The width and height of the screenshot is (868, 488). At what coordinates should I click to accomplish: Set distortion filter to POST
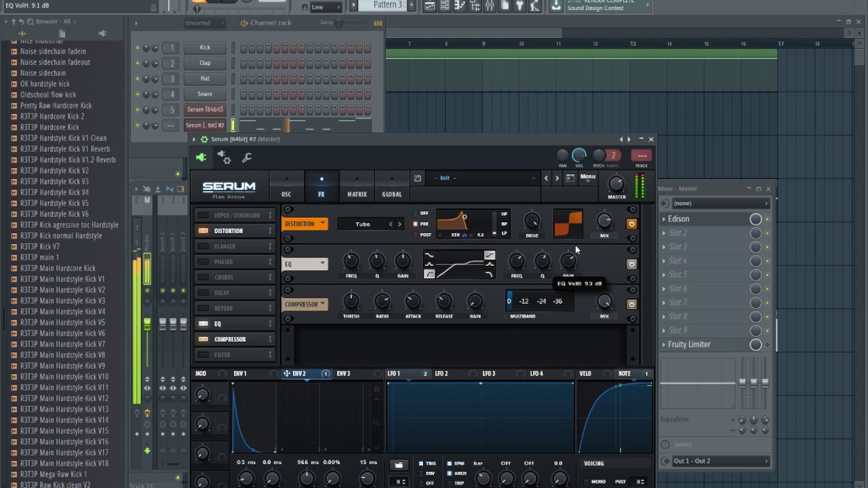(415, 235)
